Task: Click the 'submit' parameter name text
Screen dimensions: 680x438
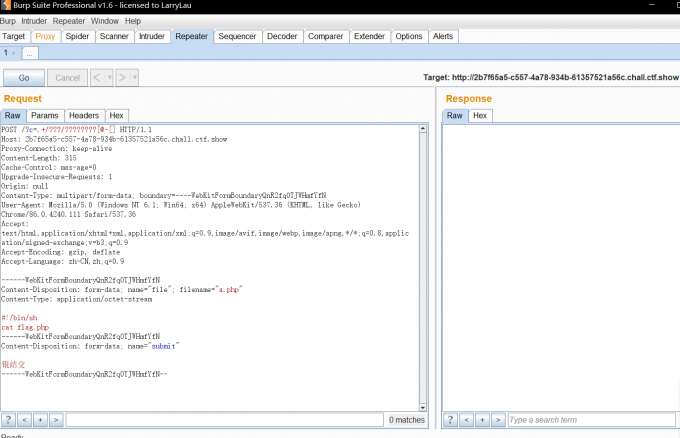Action: [x=163, y=346]
